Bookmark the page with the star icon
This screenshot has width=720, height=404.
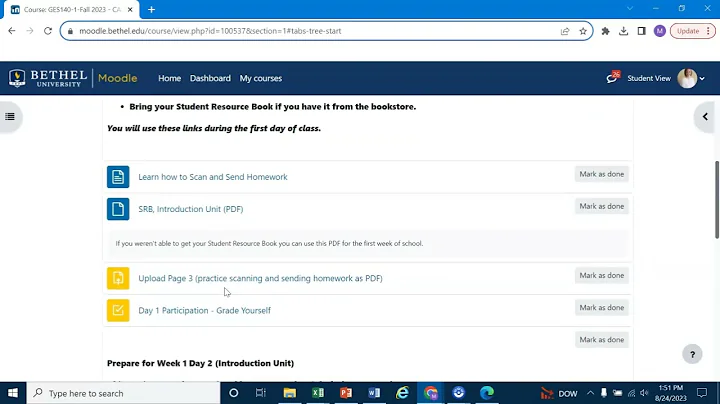point(583,31)
